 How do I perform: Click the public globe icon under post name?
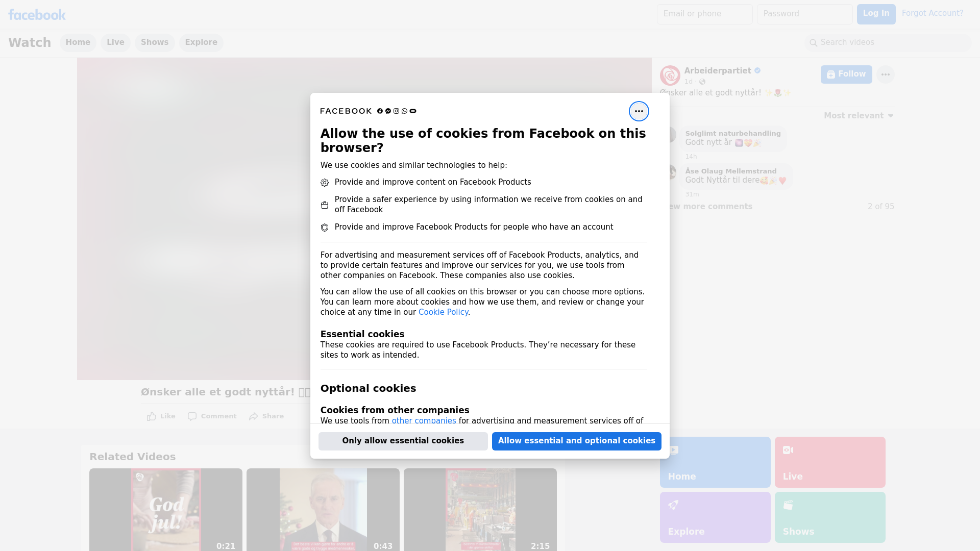point(702,82)
